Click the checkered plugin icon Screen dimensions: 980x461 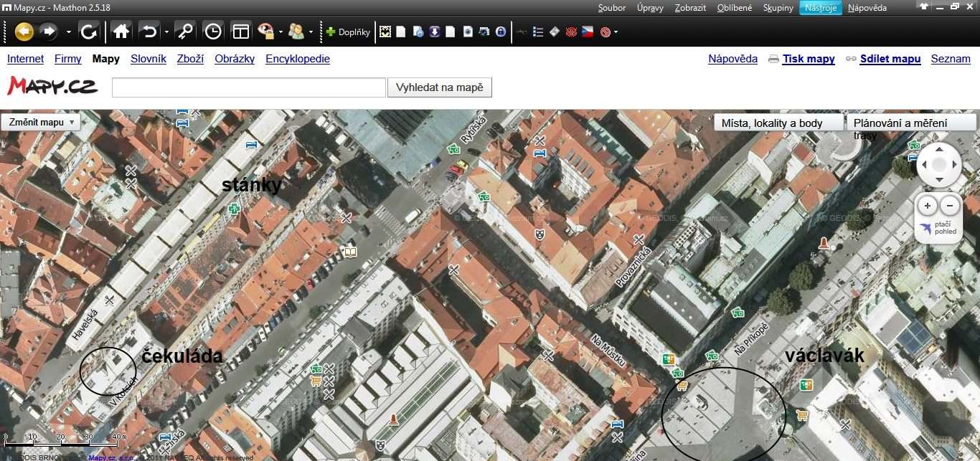[385, 32]
